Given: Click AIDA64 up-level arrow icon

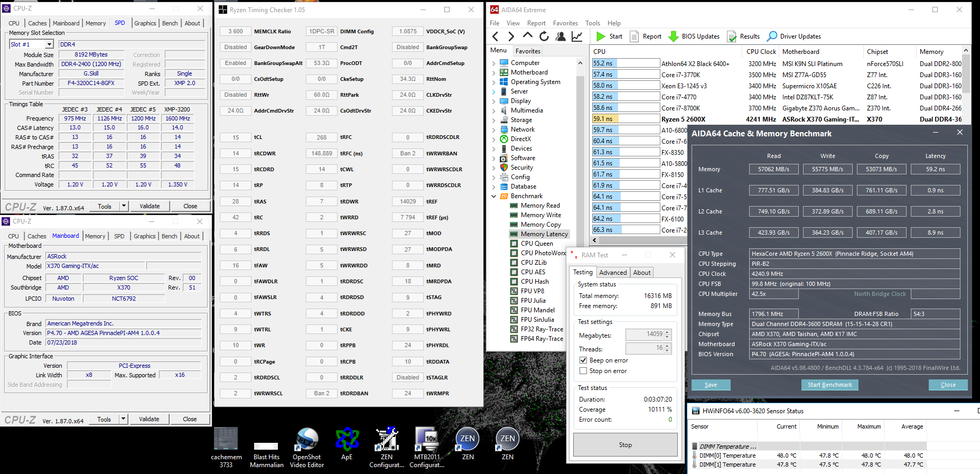Looking at the screenshot, I should click(527, 36).
